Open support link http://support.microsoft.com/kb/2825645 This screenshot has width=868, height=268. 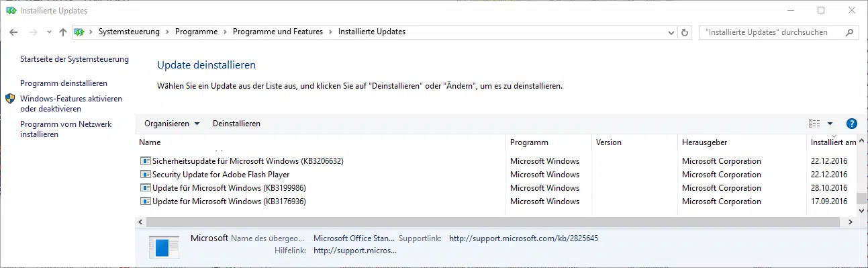pos(524,238)
